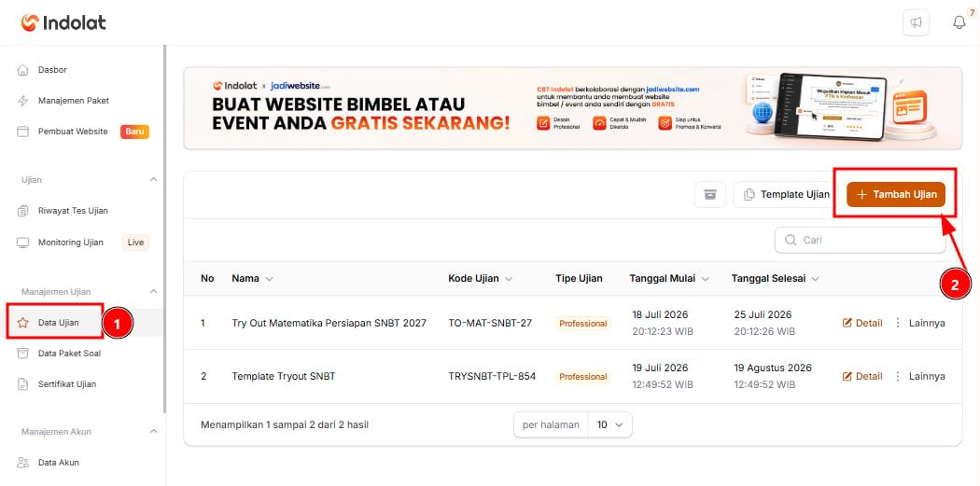Click the Pembuat Website window icon
The image size is (980, 486).
coord(23,132)
